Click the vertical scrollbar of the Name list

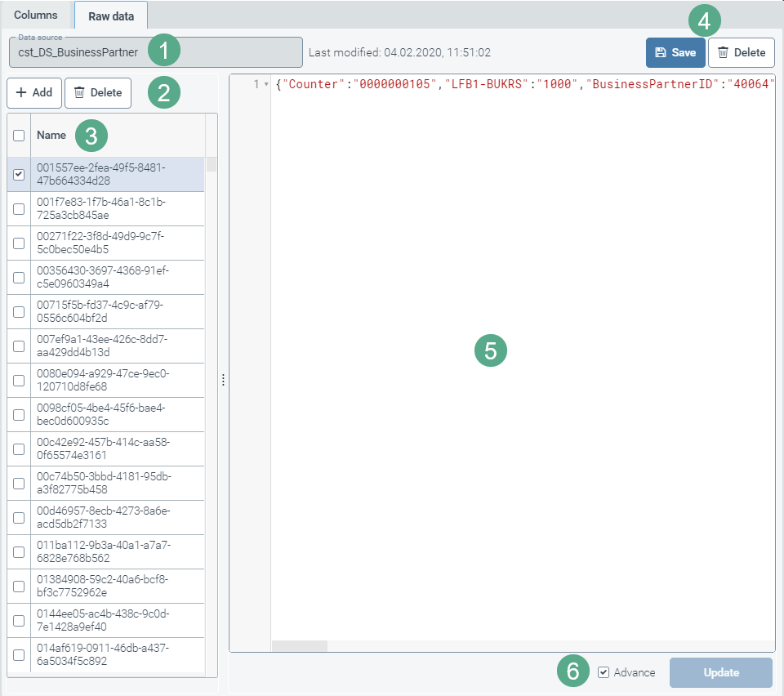point(212,165)
